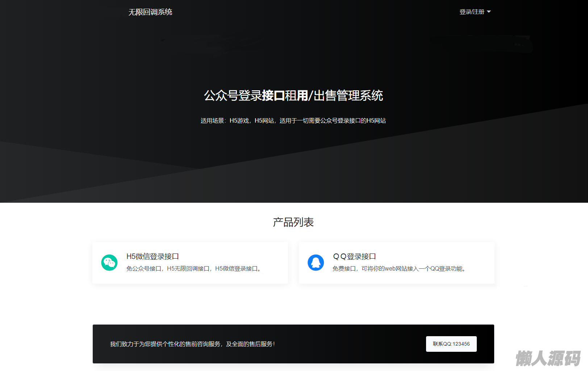588x371 pixels.
Task: Click the 免公众号接口 description text
Action: [194, 269]
